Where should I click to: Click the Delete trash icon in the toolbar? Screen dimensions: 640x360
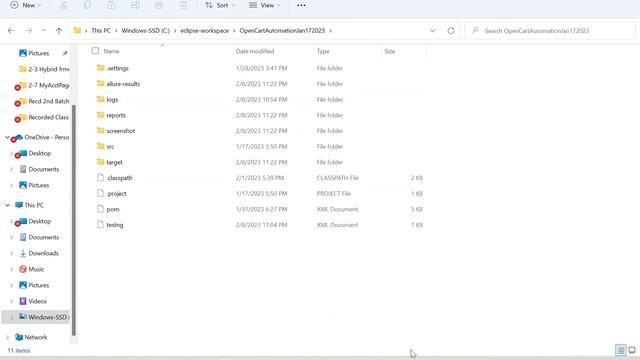click(x=183, y=5)
